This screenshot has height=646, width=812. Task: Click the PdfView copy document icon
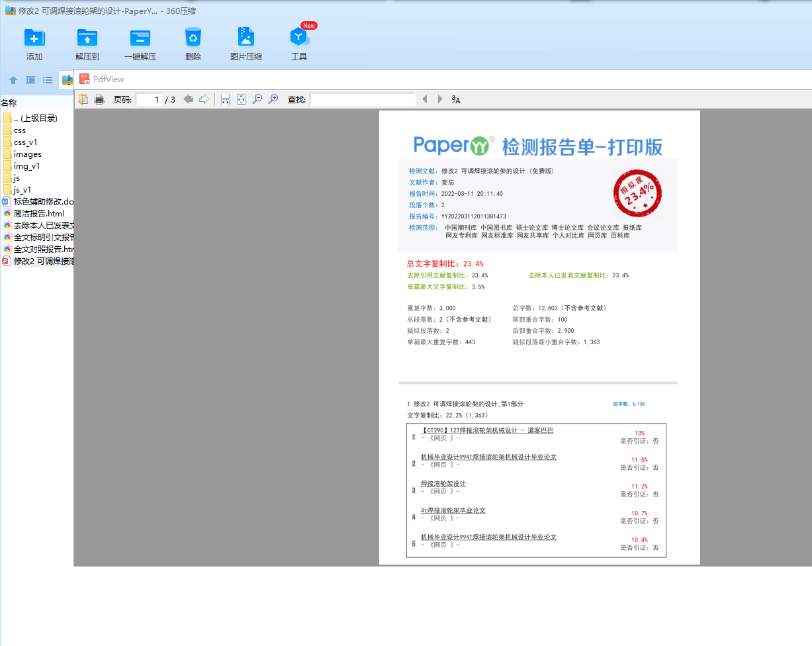click(x=83, y=99)
